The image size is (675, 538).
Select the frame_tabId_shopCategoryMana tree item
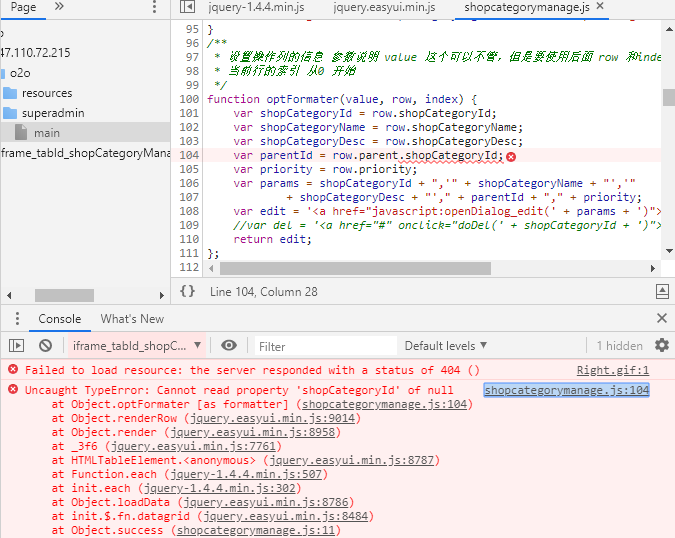[85, 153]
